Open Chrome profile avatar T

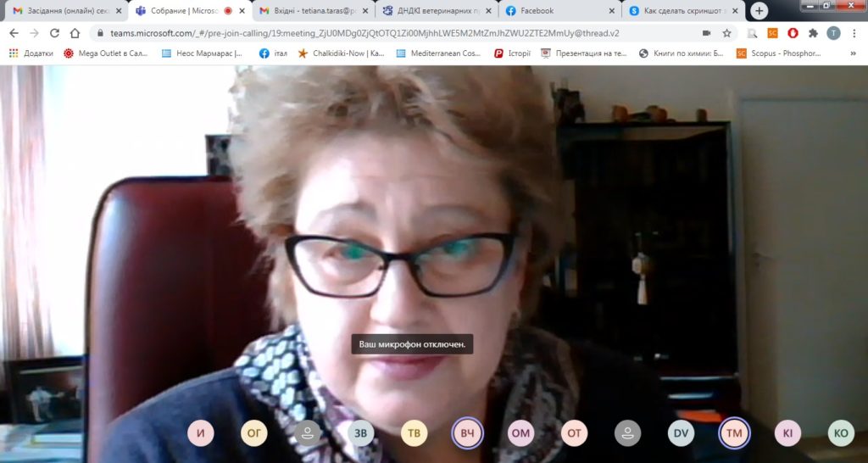point(833,33)
